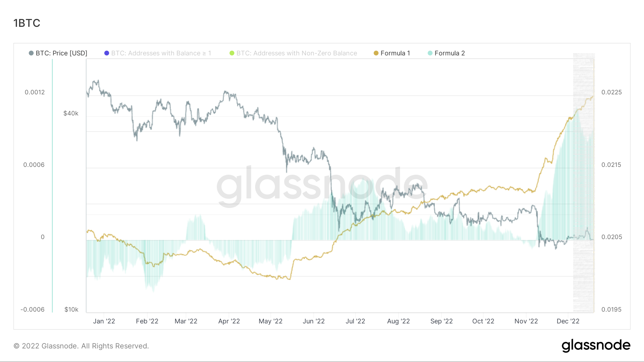Click the $40k price axis label

point(71,113)
